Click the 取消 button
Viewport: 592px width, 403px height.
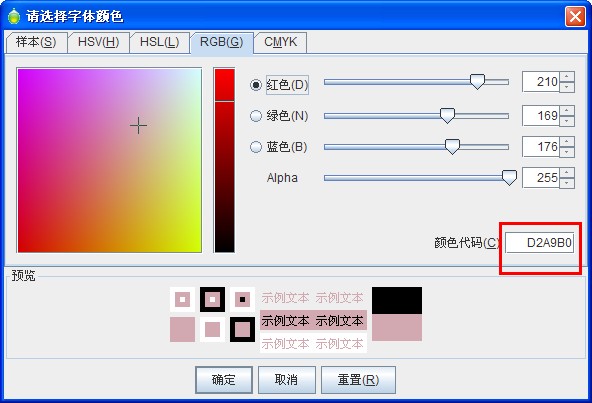(x=287, y=380)
